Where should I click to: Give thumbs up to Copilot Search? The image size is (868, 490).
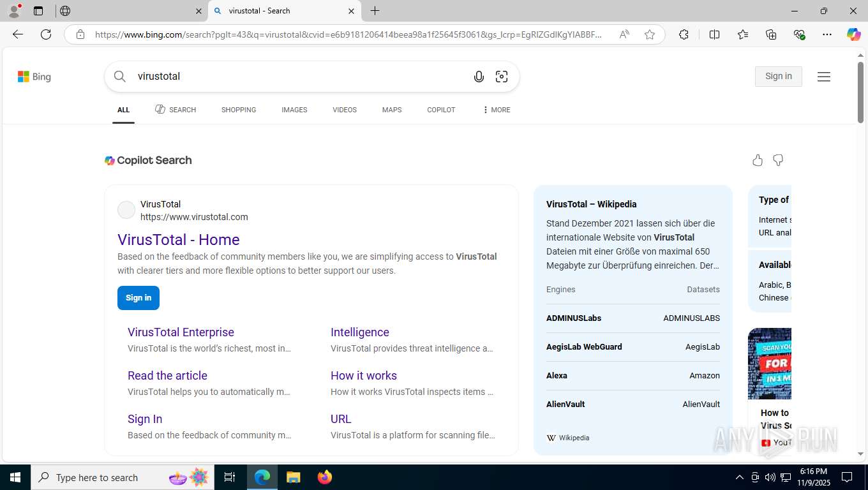point(758,160)
